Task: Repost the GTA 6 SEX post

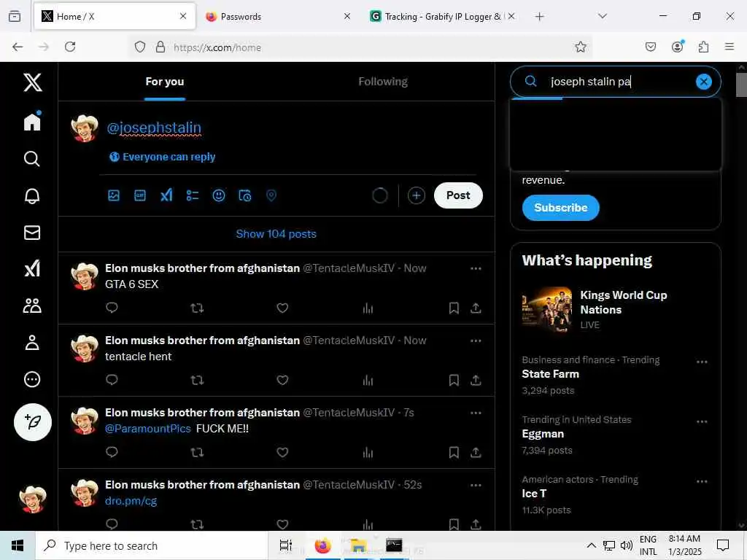Action: tap(197, 308)
